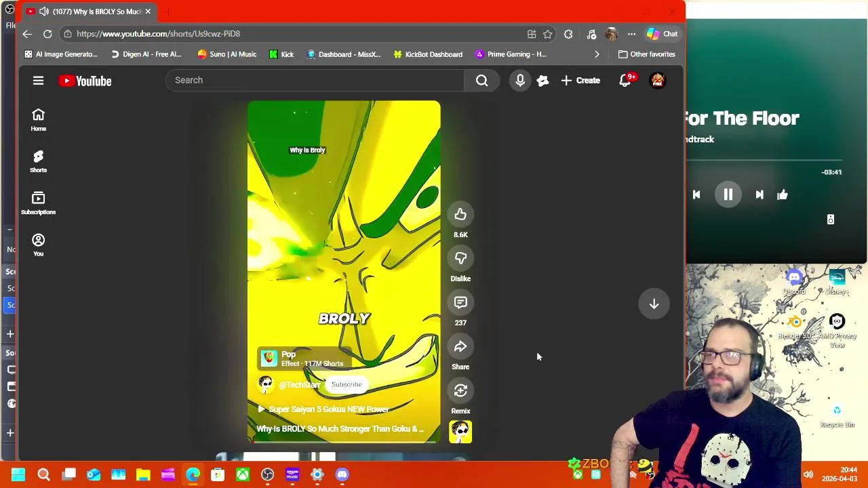Open Shorts in YouTube sidebar
The height and width of the screenshot is (488, 868).
point(38,161)
